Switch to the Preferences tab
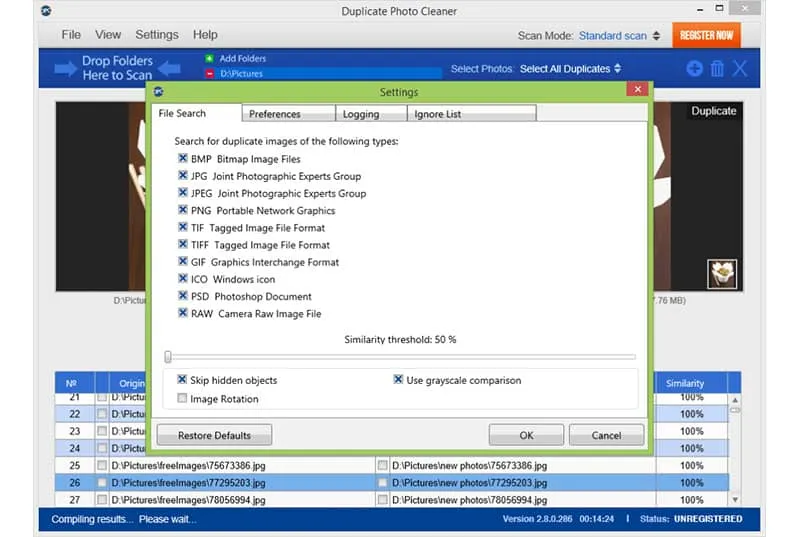 point(289,114)
